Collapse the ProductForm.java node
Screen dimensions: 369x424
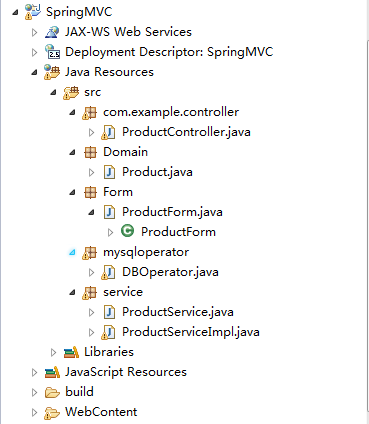91,213
